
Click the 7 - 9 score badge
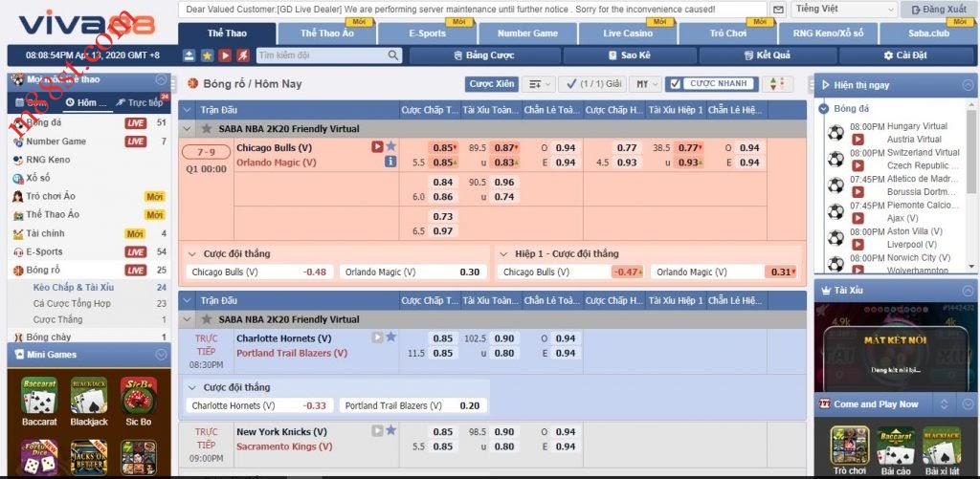(x=206, y=152)
